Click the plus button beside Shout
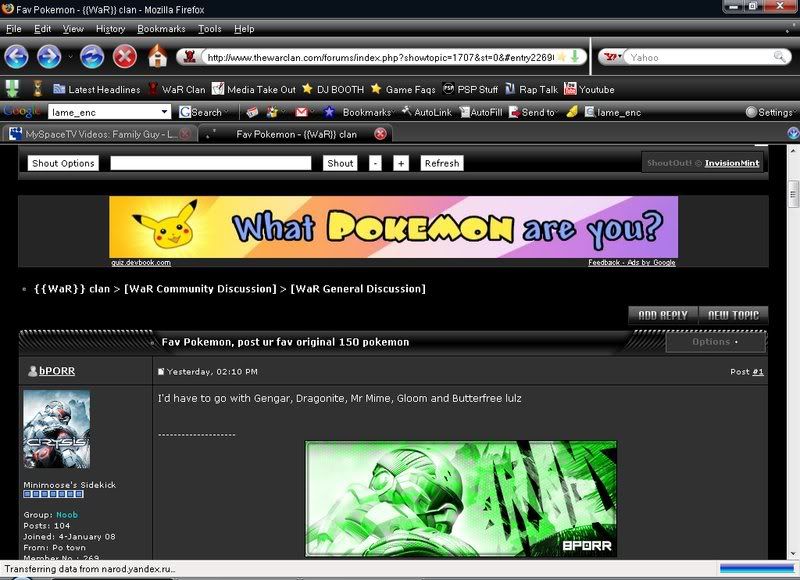The width and height of the screenshot is (800, 580). coord(401,163)
